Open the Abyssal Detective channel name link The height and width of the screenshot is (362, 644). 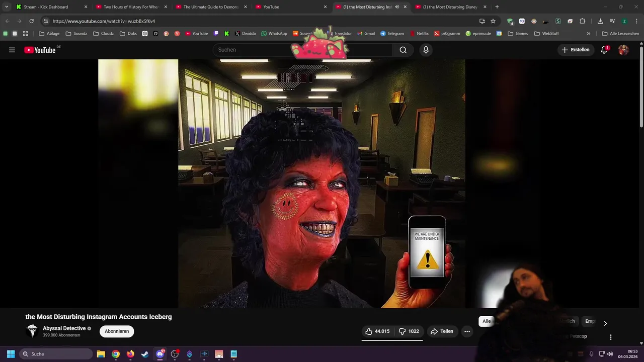pos(64,328)
